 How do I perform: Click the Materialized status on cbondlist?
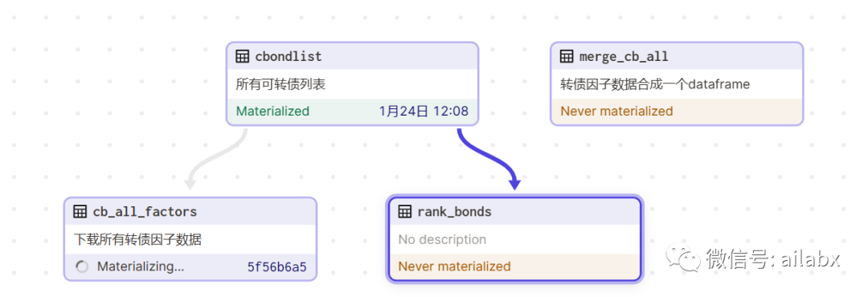(272, 111)
